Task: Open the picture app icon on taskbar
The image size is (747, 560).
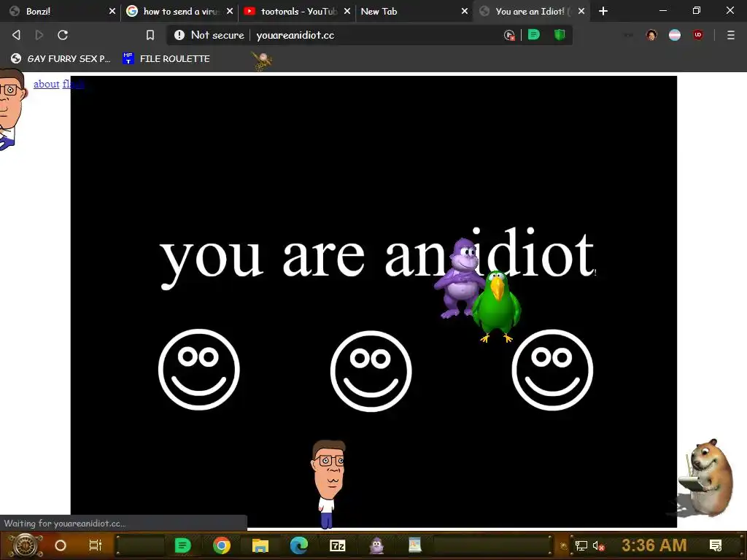Action: click(x=415, y=545)
